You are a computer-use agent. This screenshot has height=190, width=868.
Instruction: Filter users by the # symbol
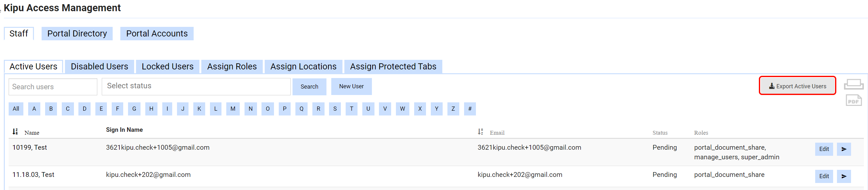point(470,109)
